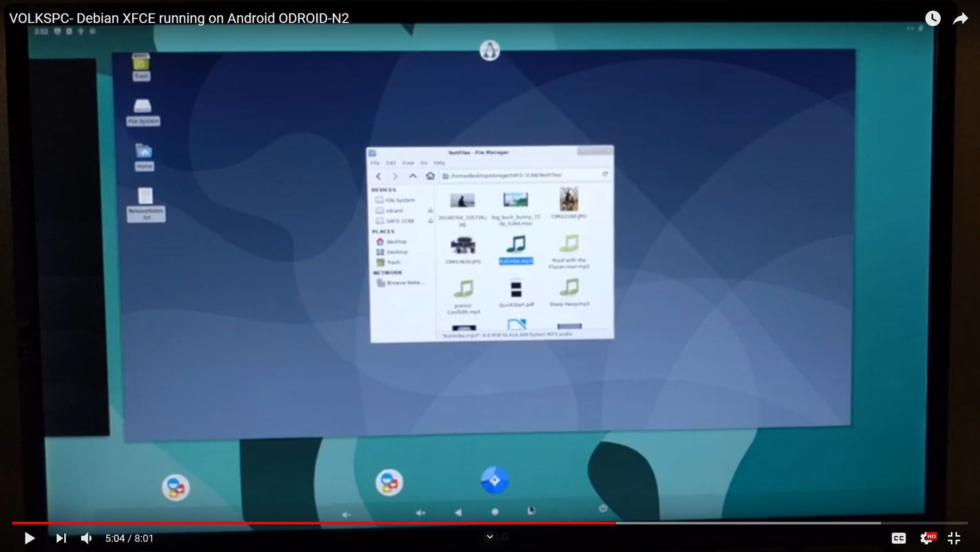The width and height of the screenshot is (980, 552).
Task: Play the YouTube video
Action: [30, 538]
